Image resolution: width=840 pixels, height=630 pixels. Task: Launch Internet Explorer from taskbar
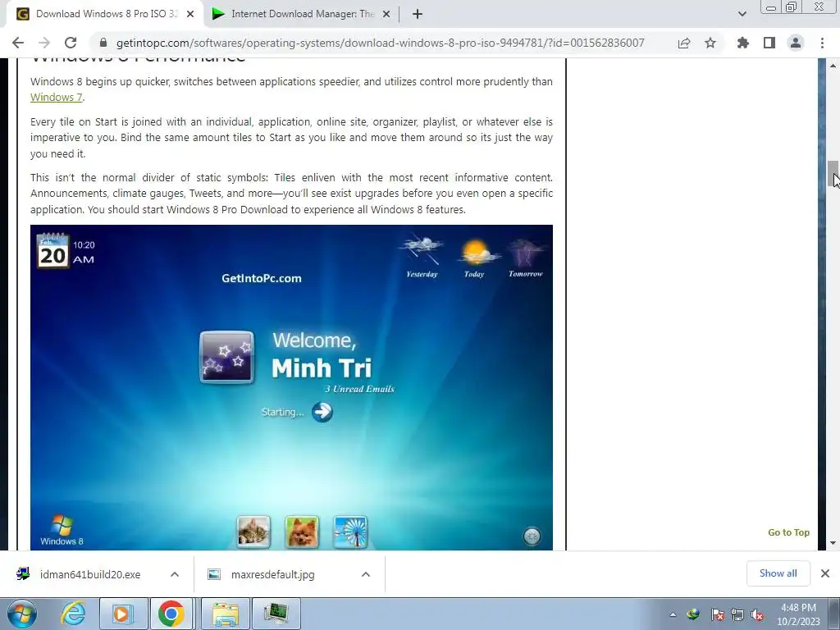73,614
